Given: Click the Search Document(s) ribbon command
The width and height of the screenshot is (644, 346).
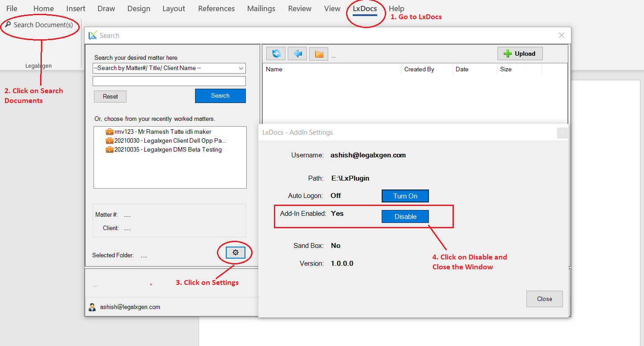Looking at the screenshot, I should [x=39, y=25].
